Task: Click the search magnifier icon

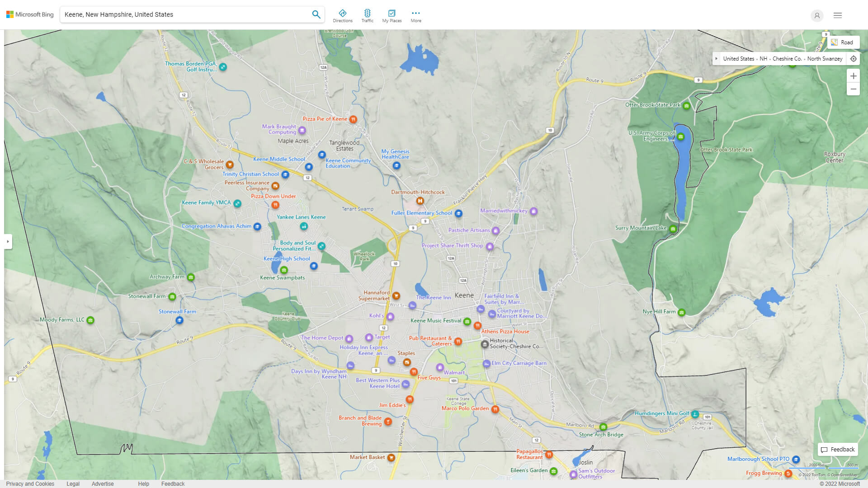Action: pos(316,14)
